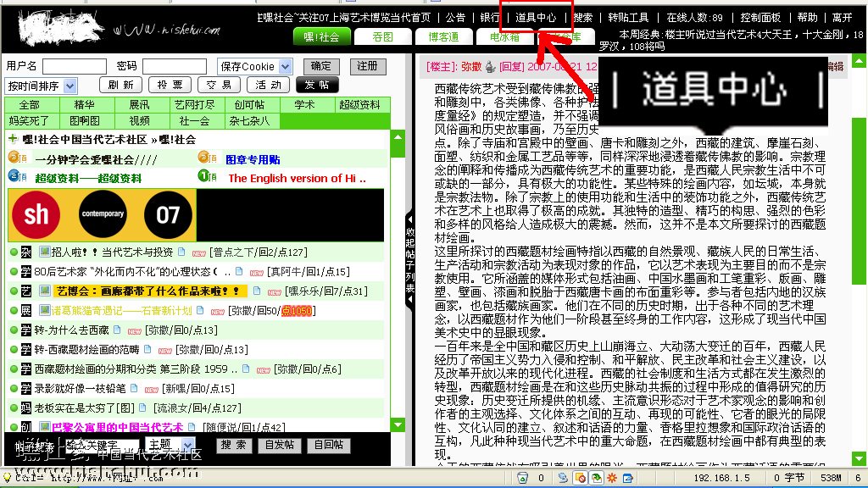The image size is (868, 488).
Task: Select the 图啊图 category tab
Action: (85, 120)
